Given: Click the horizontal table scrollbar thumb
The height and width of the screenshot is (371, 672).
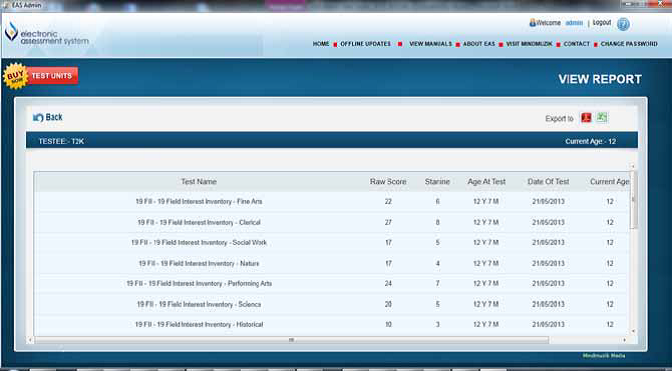Looking at the screenshot, I should tap(291, 340).
